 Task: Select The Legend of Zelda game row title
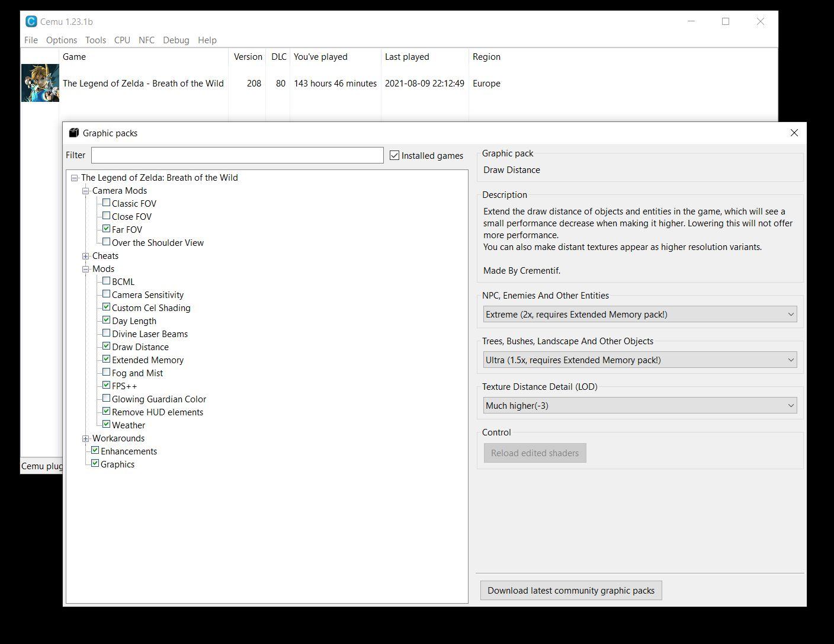(x=143, y=84)
